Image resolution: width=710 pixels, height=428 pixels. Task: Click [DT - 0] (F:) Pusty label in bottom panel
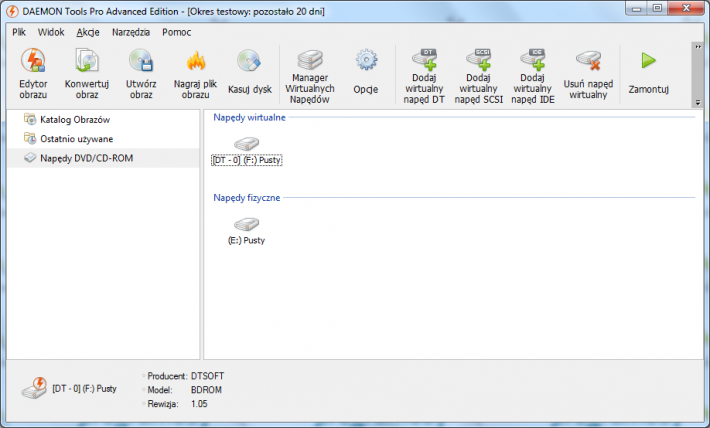[x=85, y=389]
